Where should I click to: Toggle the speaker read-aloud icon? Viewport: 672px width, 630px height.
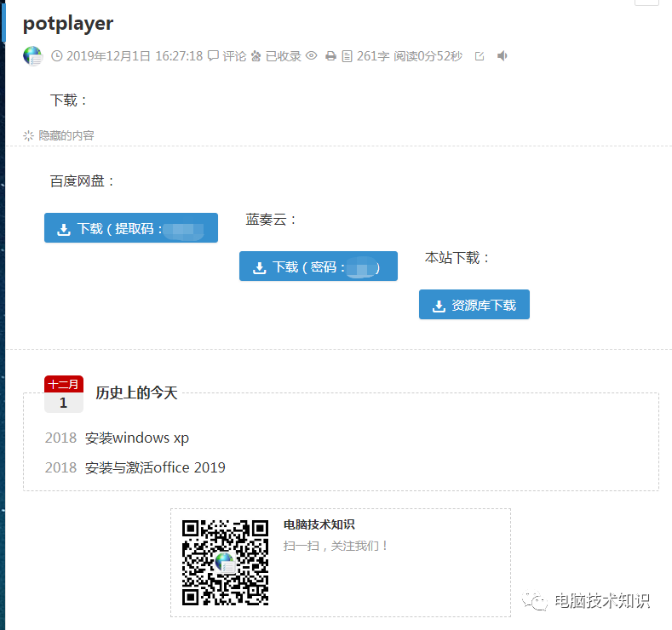tap(503, 56)
